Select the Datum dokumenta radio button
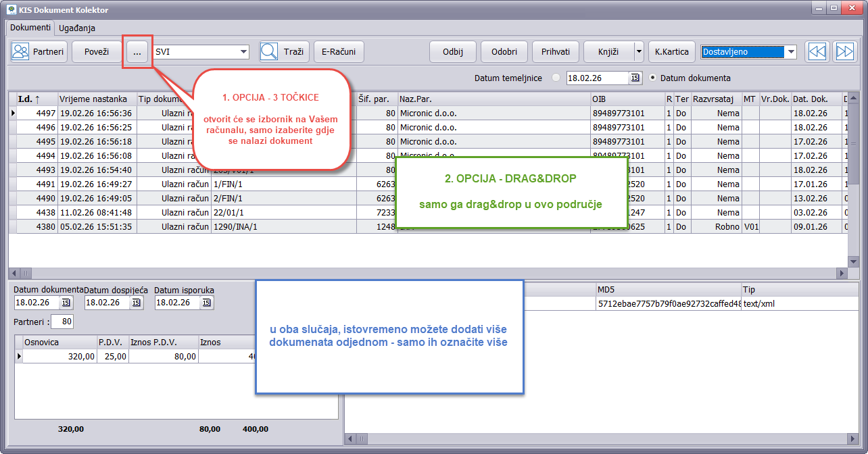This screenshot has width=868, height=454. click(x=653, y=78)
